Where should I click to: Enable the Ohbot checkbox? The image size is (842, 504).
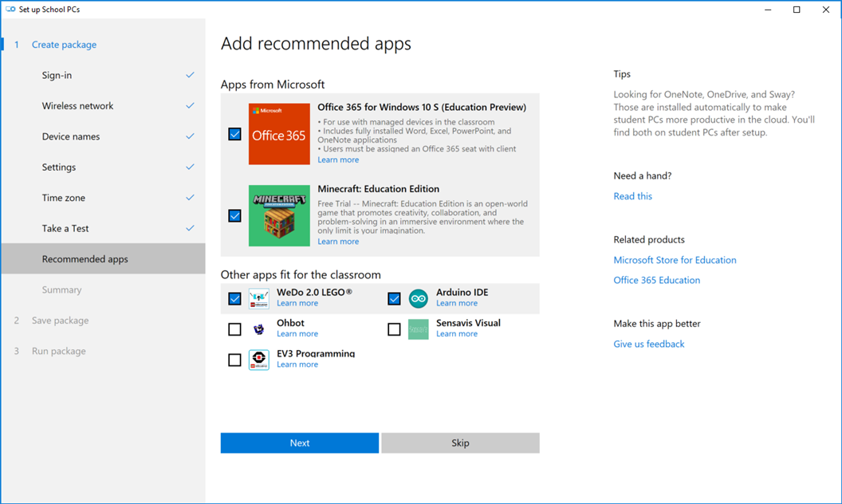point(234,329)
